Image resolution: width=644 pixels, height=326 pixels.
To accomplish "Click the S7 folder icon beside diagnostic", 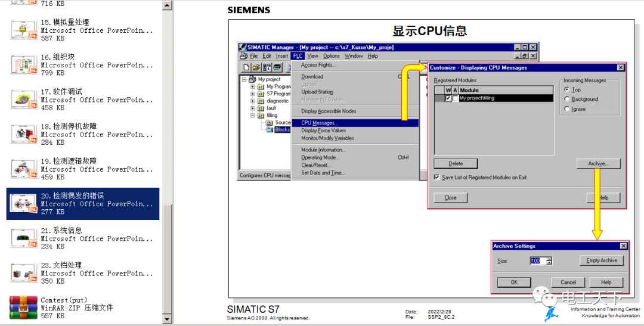I will (261, 101).
